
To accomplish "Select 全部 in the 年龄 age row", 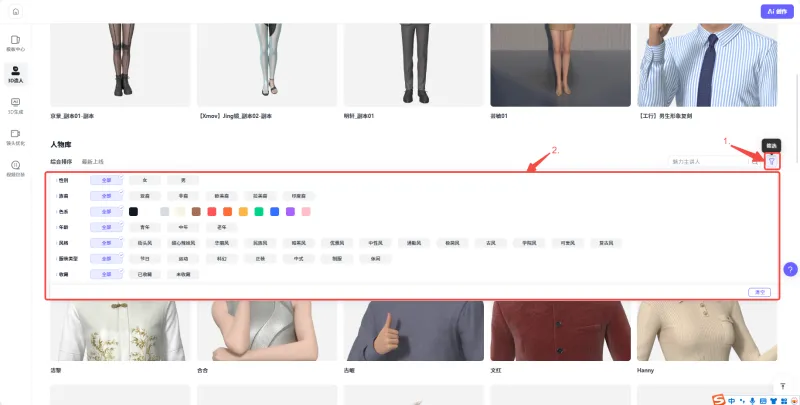I will 106,227.
